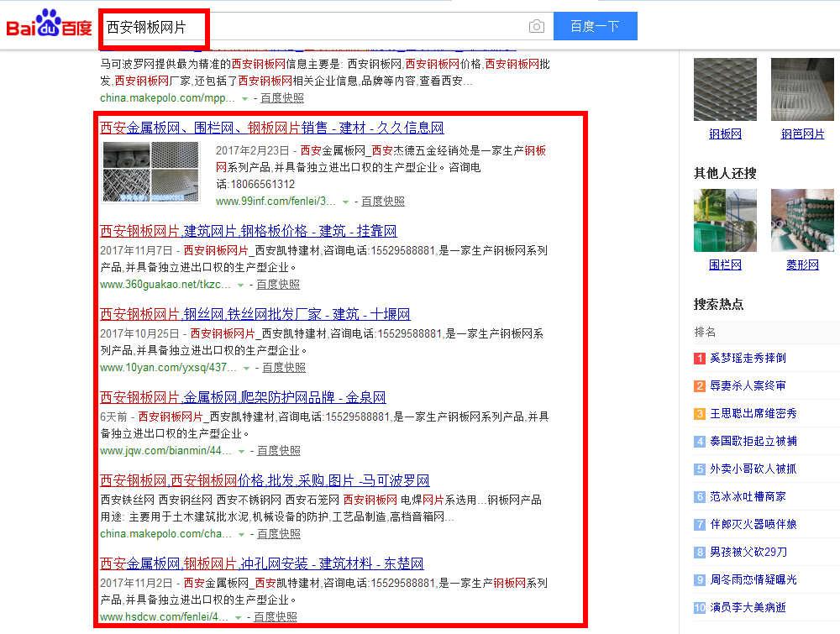Screen dimensions: 840x634
Task: Click the 百度一下 search button
Action: [596, 26]
